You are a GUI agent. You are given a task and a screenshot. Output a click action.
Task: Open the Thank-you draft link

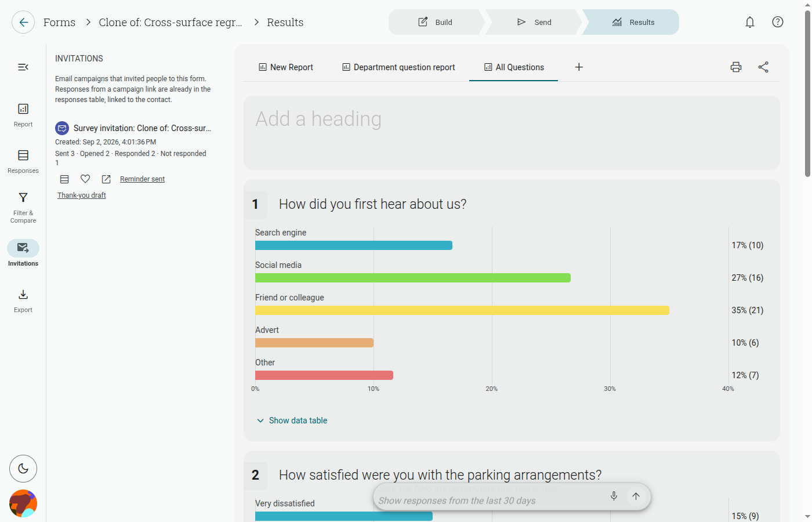82,195
